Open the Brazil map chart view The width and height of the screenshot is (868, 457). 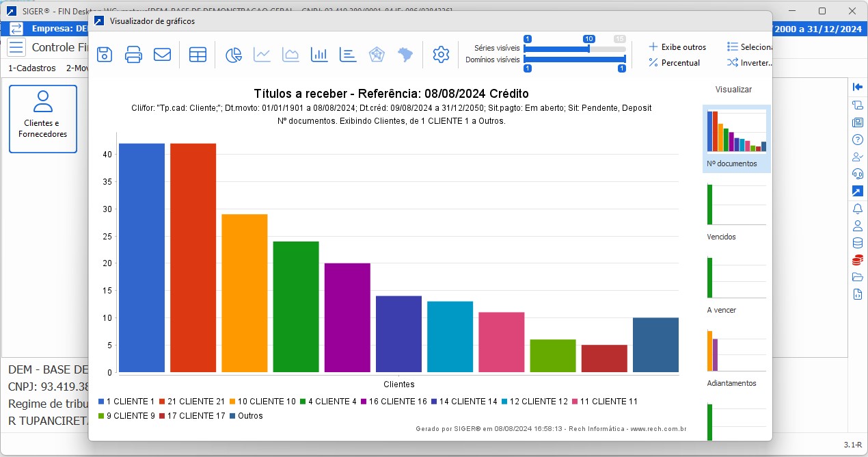405,55
